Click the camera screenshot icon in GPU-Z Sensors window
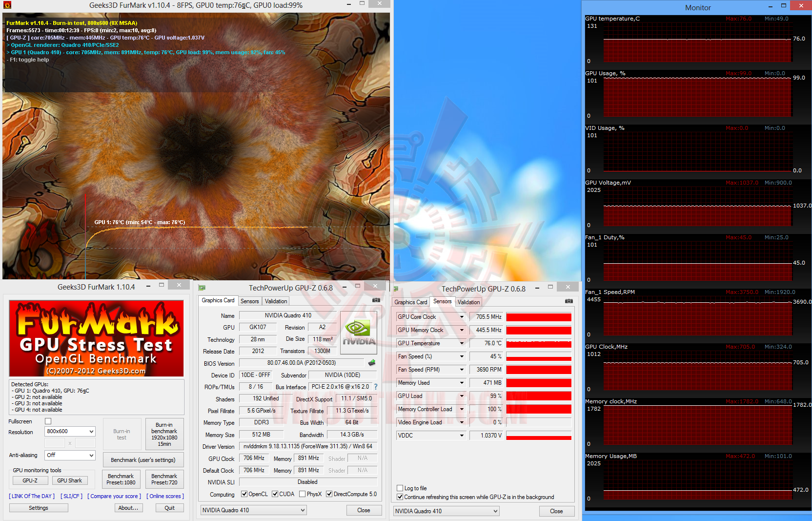The height and width of the screenshot is (521, 812). (569, 301)
